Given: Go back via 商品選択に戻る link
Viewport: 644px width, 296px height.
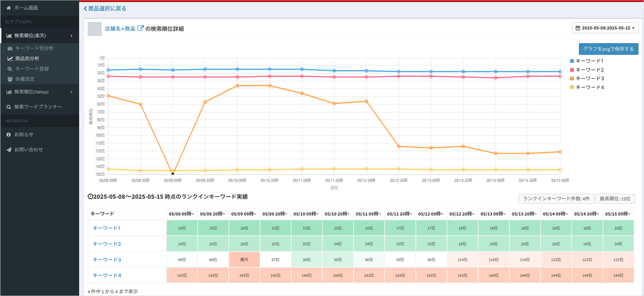Looking at the screenshot, I should pyautogui.click(x=105, y=9).
